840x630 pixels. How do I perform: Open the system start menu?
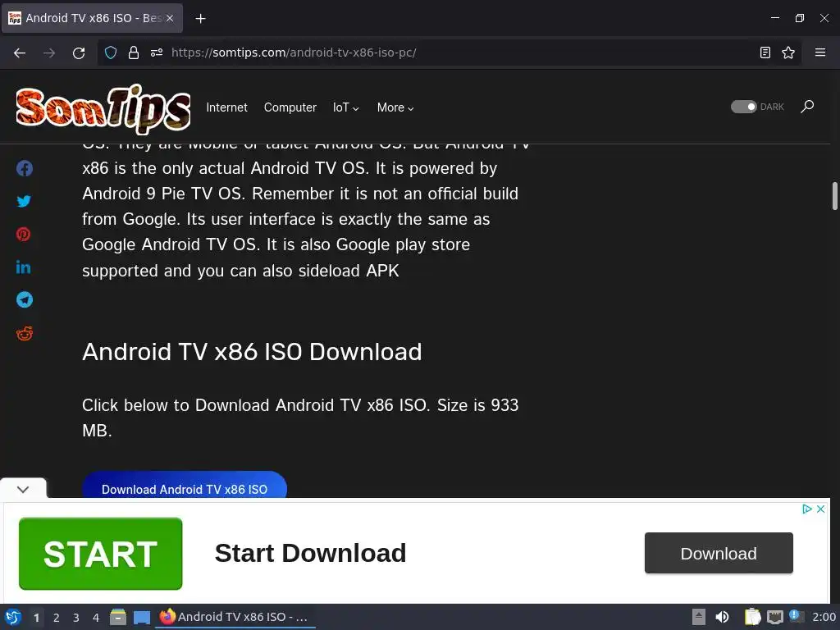tap(13, 617)
